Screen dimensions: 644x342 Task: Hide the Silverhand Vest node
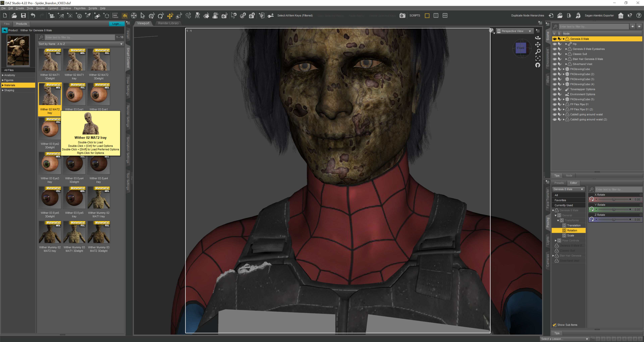pyautogui.click(x=554, y=64)
